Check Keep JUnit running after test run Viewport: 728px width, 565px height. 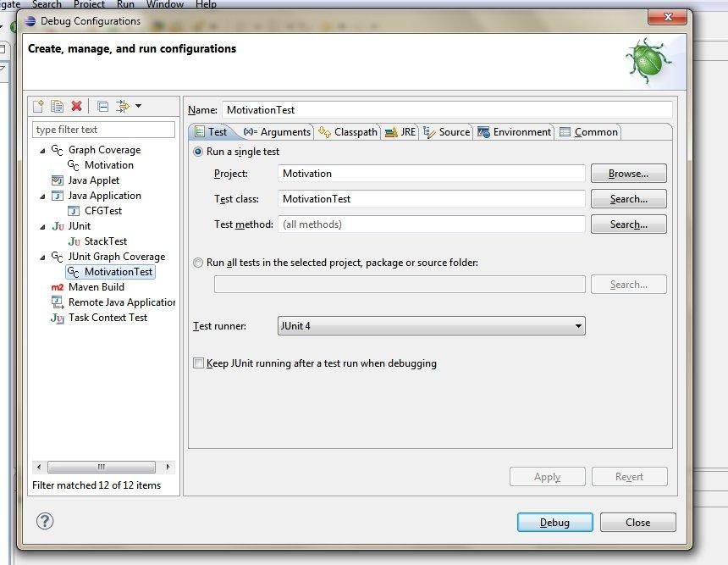(198, 363)
